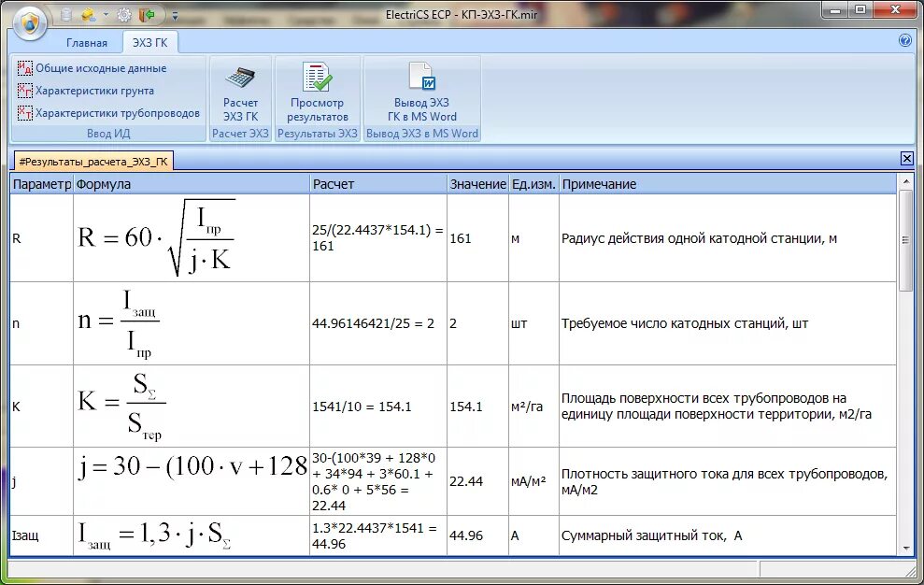Click the yellow blocks icon in quick access toolbar
The image size is (924, 585).
pos(89,15)
